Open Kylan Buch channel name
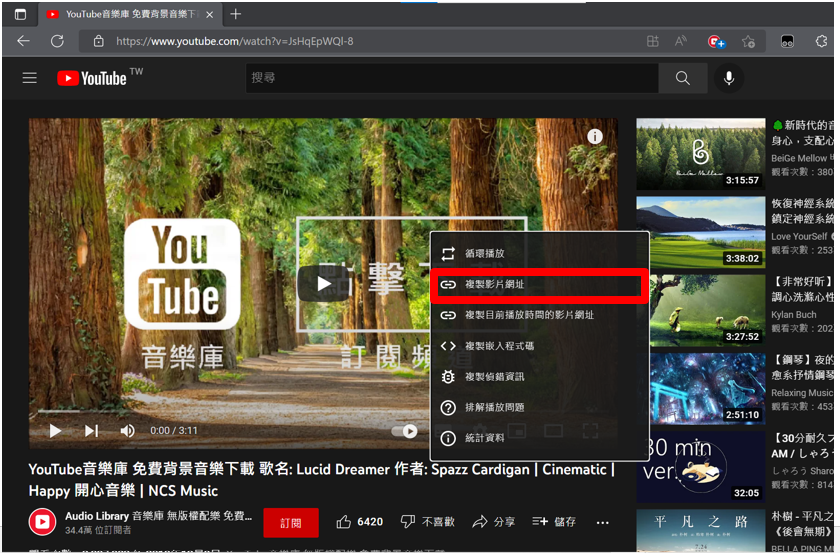The height and width of the screenshot is (553, 840). [794, 315]
